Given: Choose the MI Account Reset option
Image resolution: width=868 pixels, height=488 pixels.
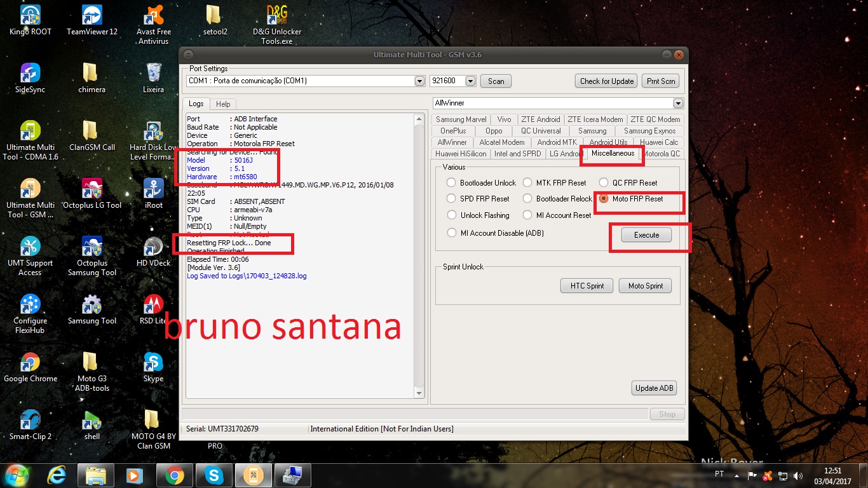Looking at the screenshot, I should (528, 215).
